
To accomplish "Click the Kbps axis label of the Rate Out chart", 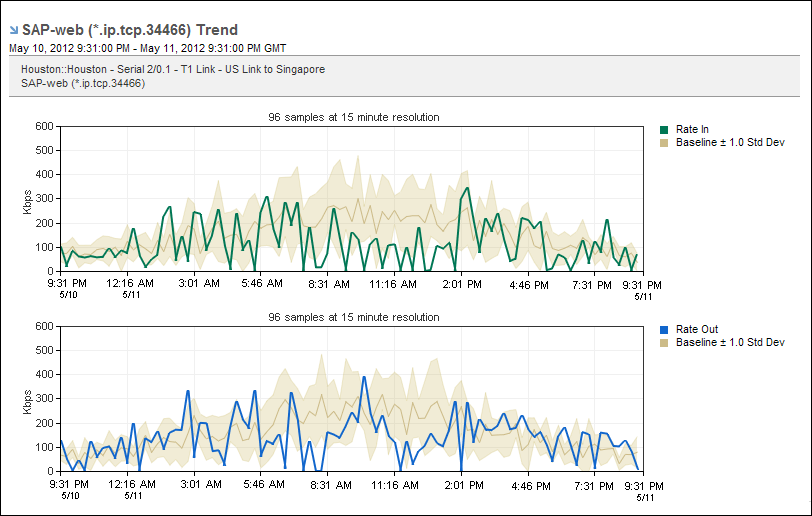I will click(x=27, y=398).
